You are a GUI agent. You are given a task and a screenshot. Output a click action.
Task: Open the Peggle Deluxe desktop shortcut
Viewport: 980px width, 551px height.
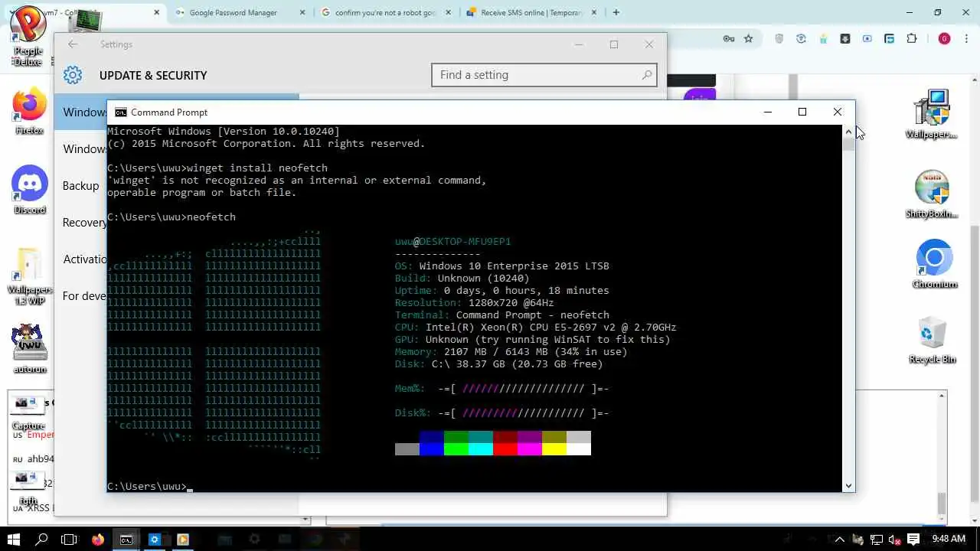(x=29, y=34)
